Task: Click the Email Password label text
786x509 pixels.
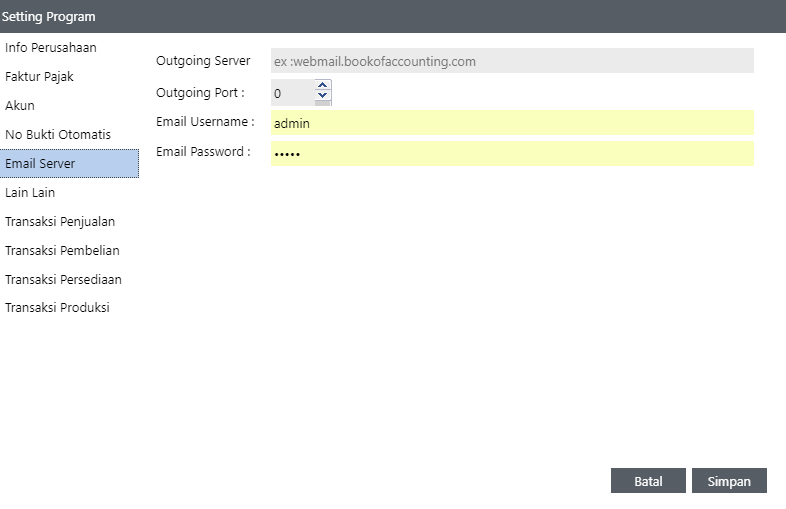Action: [203, 153]
